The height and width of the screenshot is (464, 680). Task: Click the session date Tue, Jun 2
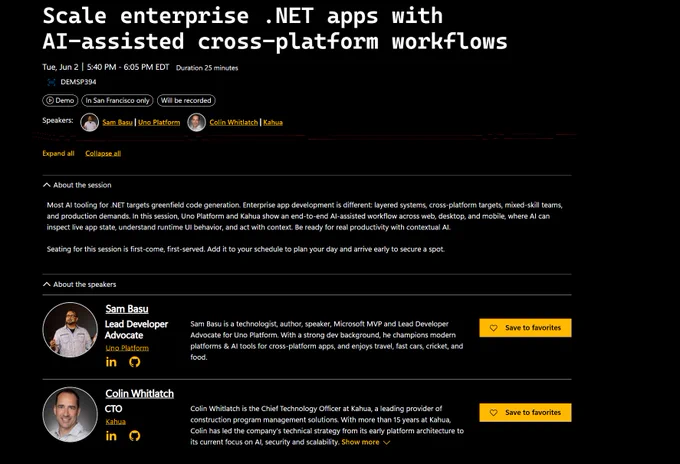pyautogui.click(x=60, y=67)
